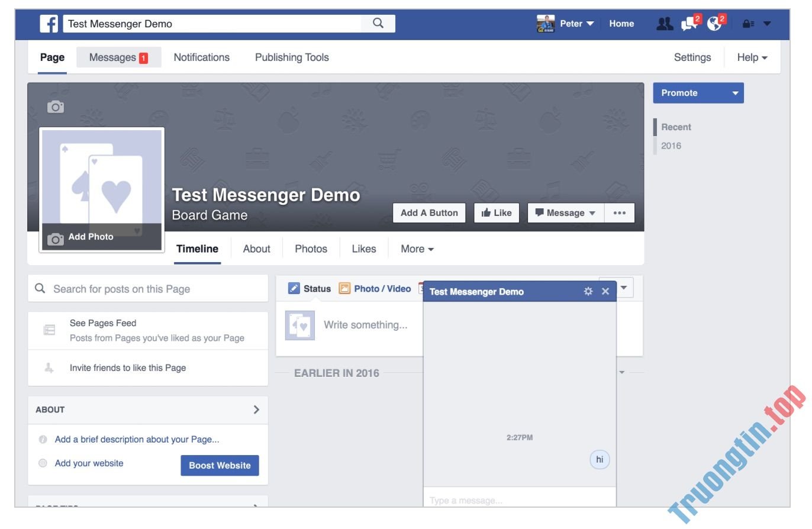Click the Boost Website button

pyautogui.click(x=220, y=465)
